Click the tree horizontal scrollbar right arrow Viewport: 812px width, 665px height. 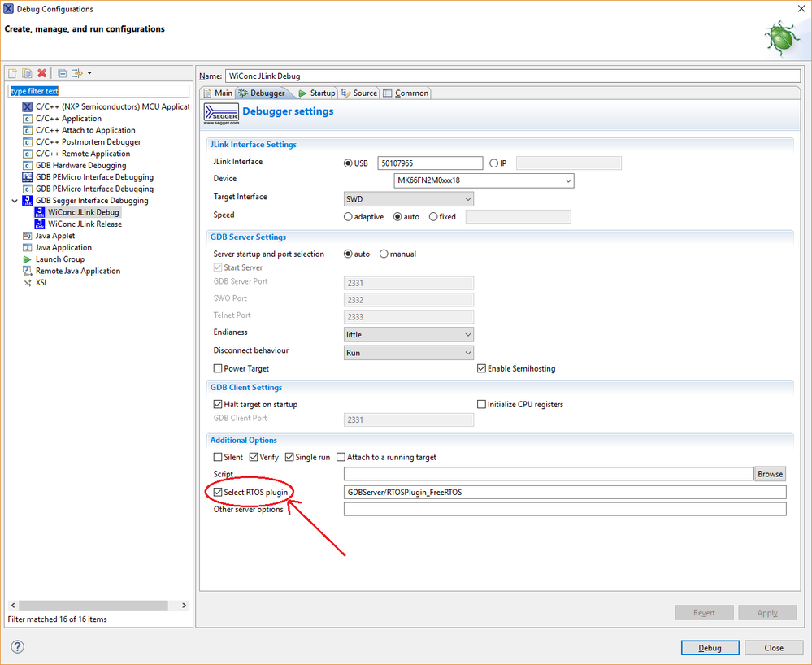click(x=184, y=606)
